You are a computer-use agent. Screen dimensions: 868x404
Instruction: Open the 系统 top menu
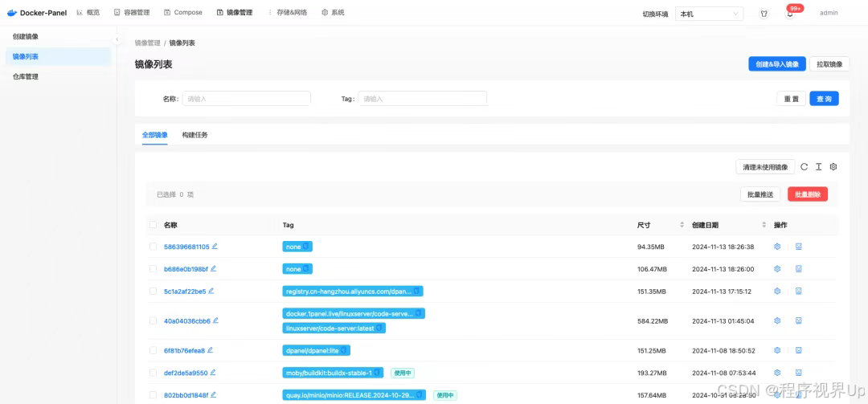coord(333,12)
